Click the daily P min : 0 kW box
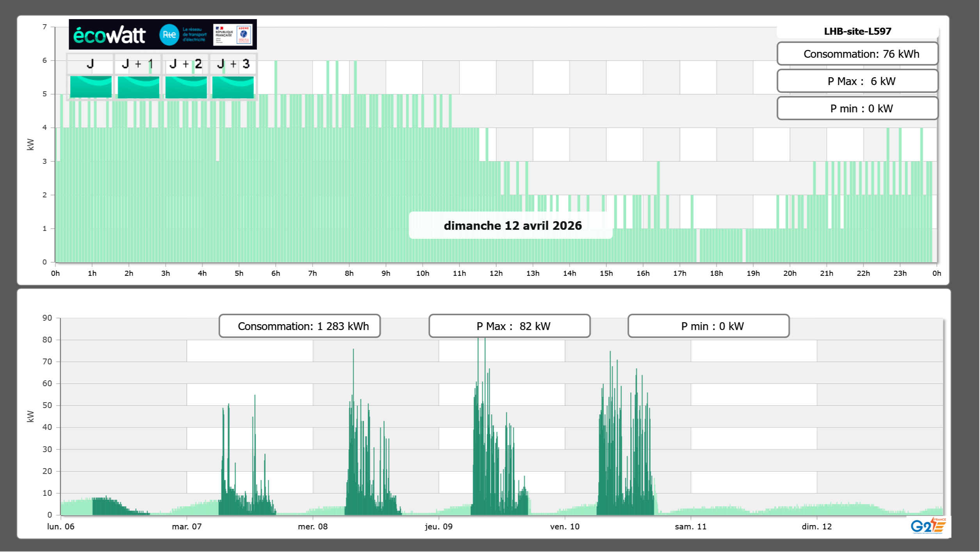980x552 pixels. pos(857,108)
